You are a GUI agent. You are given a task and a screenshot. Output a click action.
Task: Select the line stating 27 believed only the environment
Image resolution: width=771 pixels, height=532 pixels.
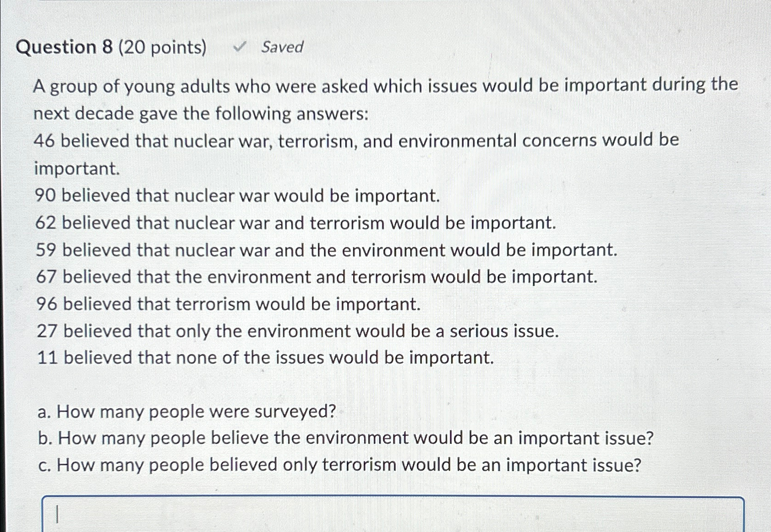tap(297, 331)
